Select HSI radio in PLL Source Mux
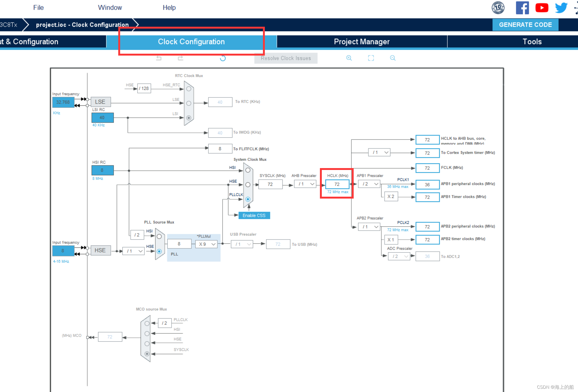 point(159,237)
